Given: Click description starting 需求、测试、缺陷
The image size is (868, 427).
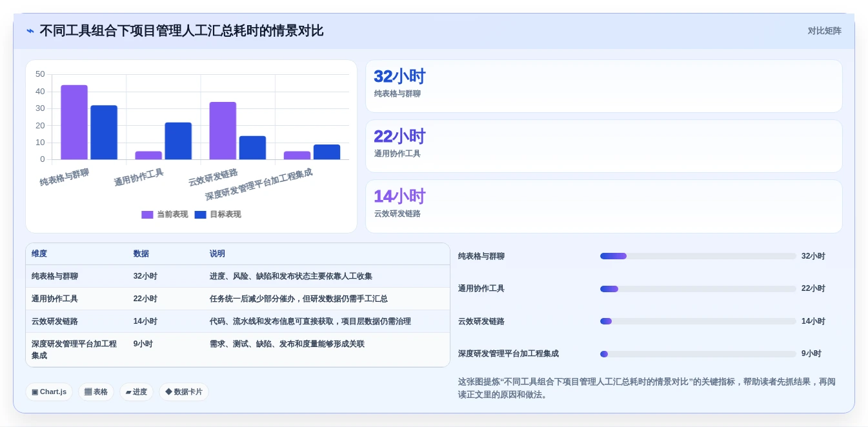Looking at the screenshot, I should pyautogui.click(x=287, y=344).
